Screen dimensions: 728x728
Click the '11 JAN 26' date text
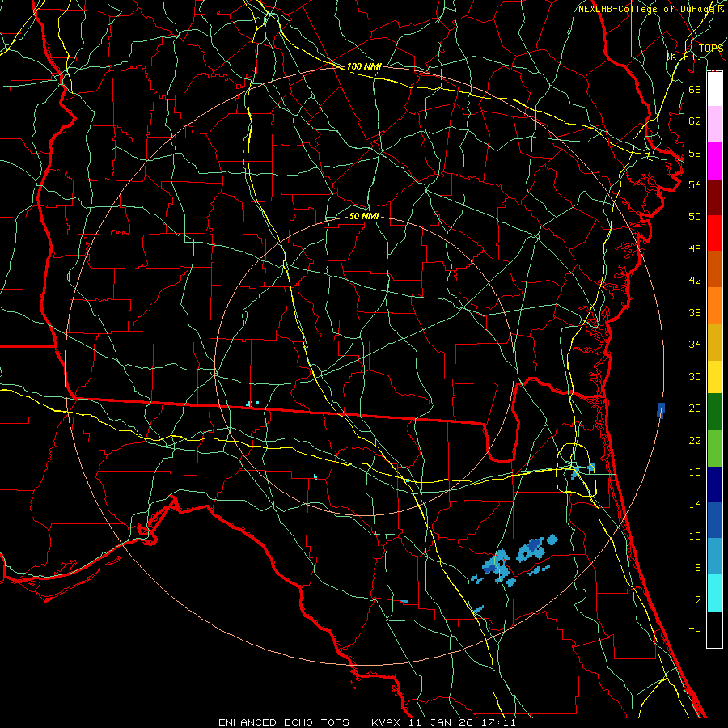tap(442, 722)
